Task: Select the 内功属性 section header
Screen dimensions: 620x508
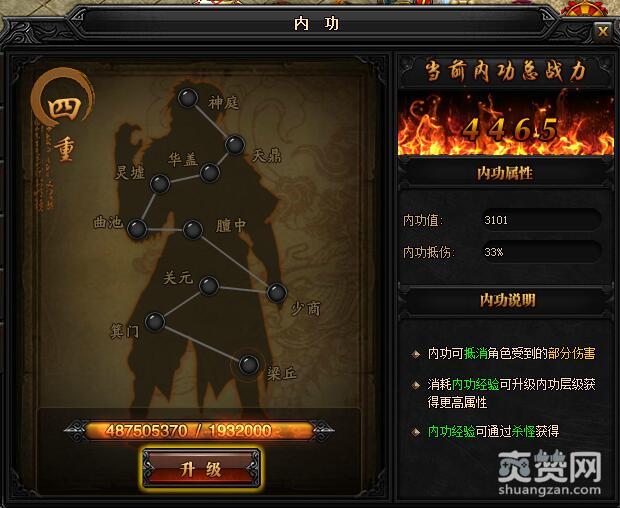Action: click(x=505, y=173)
